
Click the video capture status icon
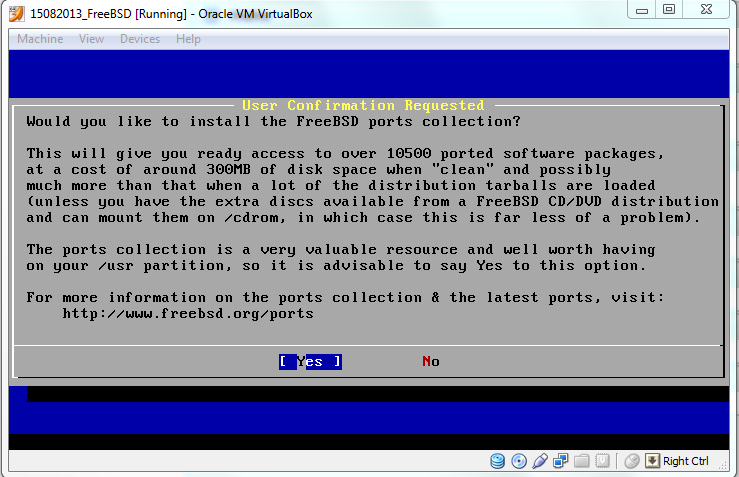pos(602,461)
